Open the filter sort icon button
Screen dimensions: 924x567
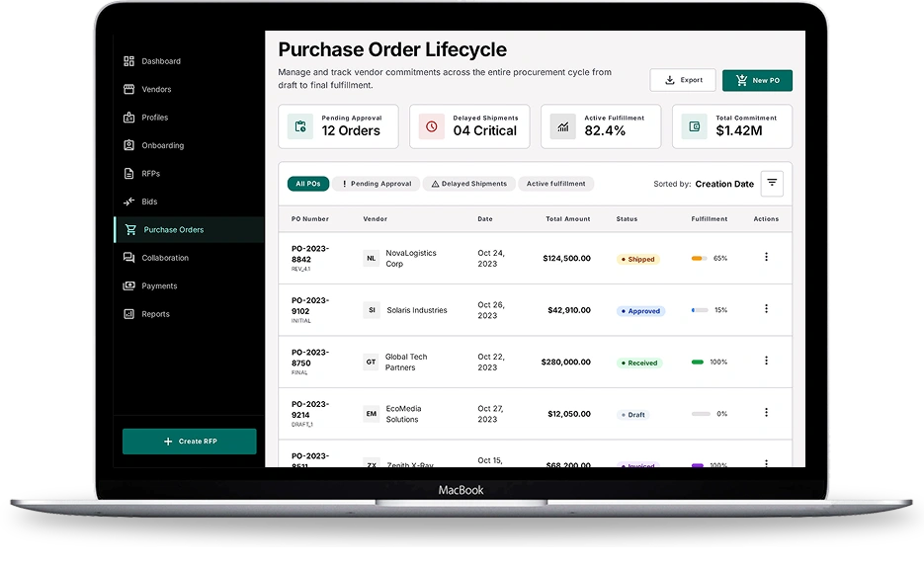[772, 183]
